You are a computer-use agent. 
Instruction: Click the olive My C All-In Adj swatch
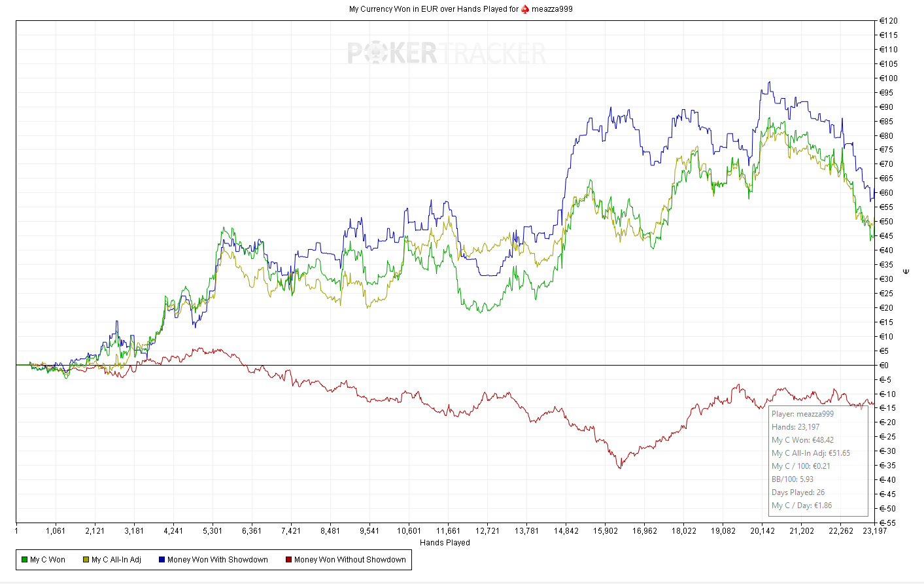click(x=86, y=560)
